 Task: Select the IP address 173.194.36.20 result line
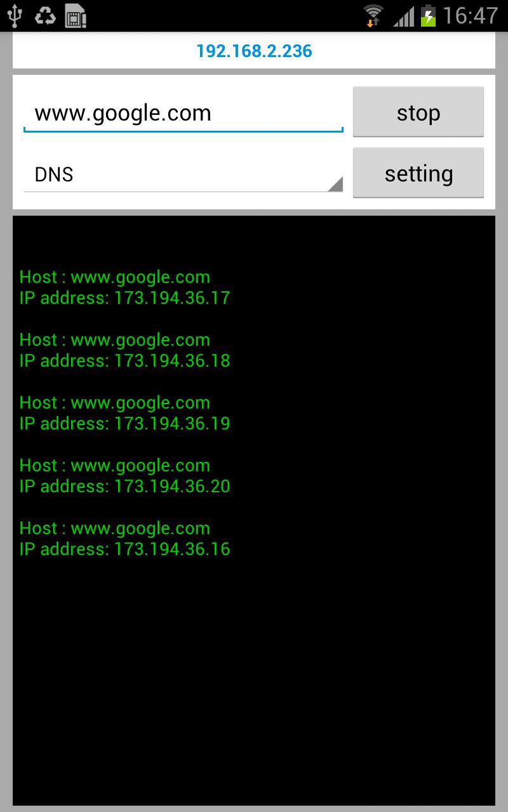[124, 486]
